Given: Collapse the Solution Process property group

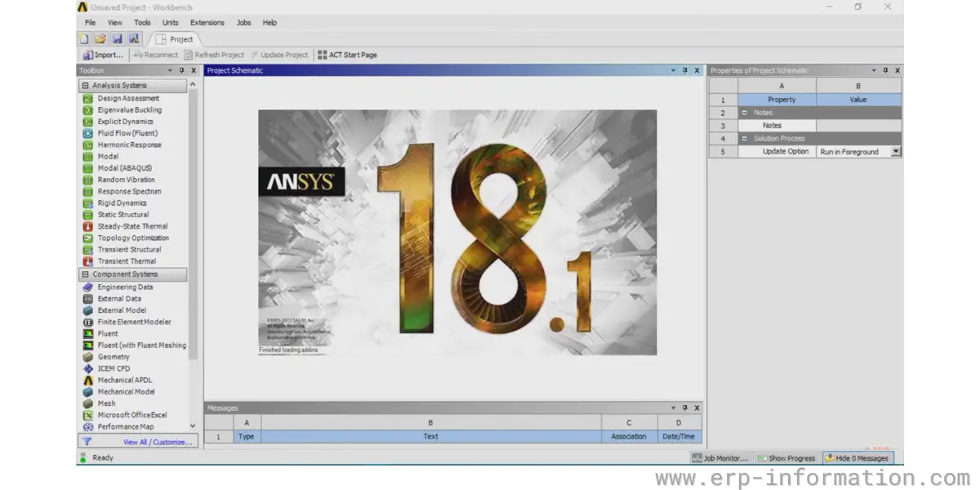Looking at the screenshot, I should coord(744,139).
